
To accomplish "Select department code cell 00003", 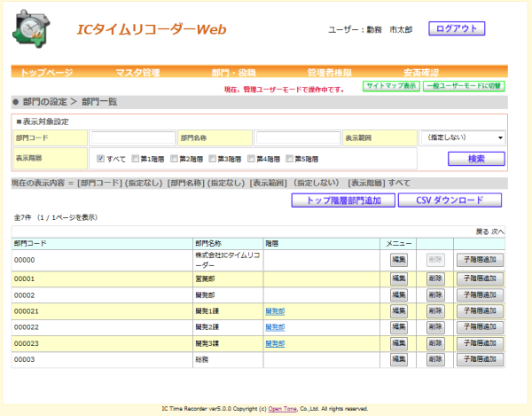I will coord(102,359).
